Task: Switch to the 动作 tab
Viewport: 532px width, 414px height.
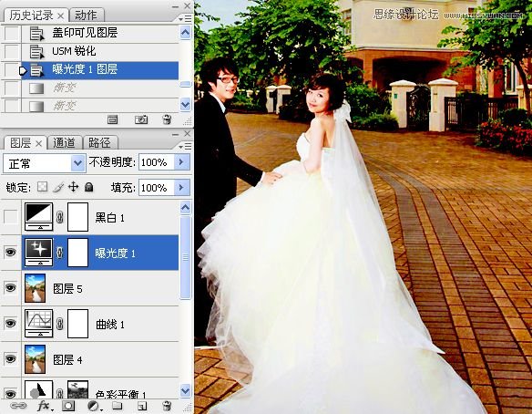Action: click(86, 16)
